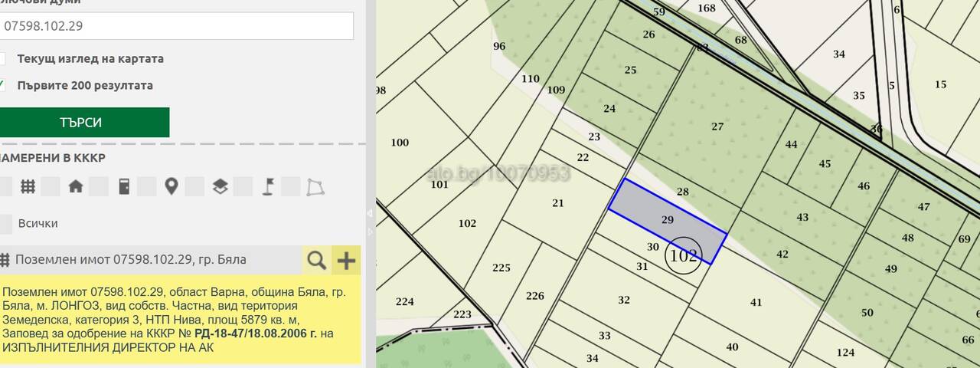Collapse the side panel with left arrow
This screenshot has width=980, height=368.
tap(370, 213)
